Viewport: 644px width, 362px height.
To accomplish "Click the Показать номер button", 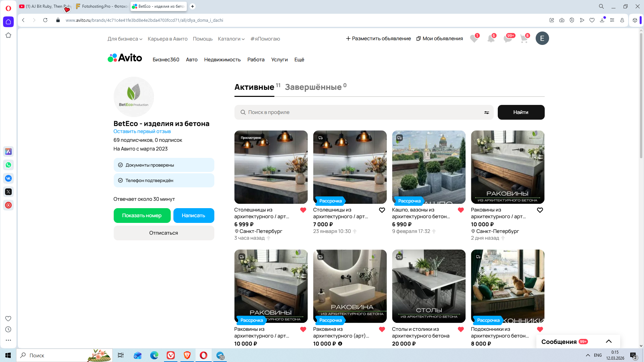I will click(142, 216).
